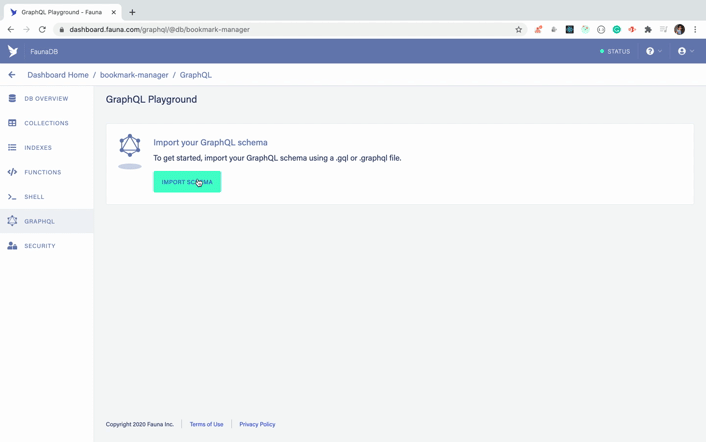Click the GraphQL logo in import card
The width and height of the screenshot is (706, 442).
pyautogui.click(x=130, y=145)
